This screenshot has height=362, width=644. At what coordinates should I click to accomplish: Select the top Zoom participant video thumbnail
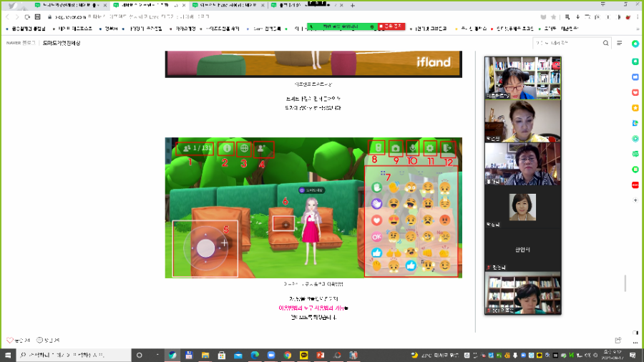coord(522,78)
